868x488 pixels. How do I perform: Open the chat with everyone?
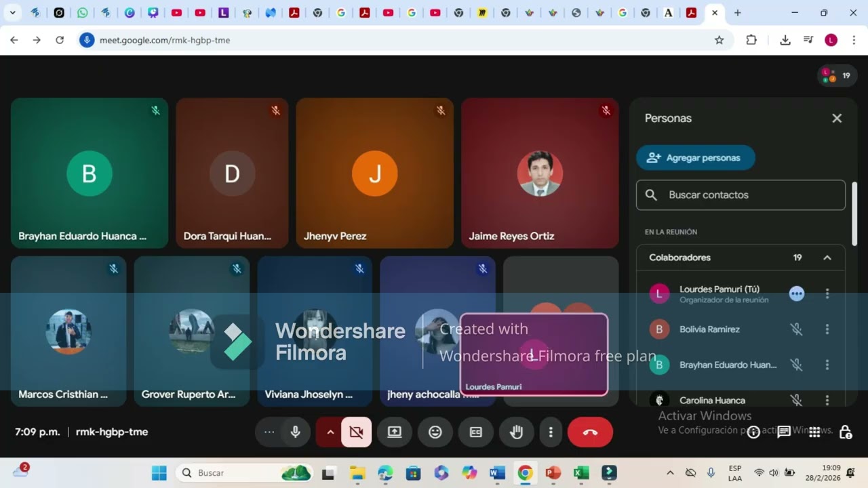click(784, 432)
